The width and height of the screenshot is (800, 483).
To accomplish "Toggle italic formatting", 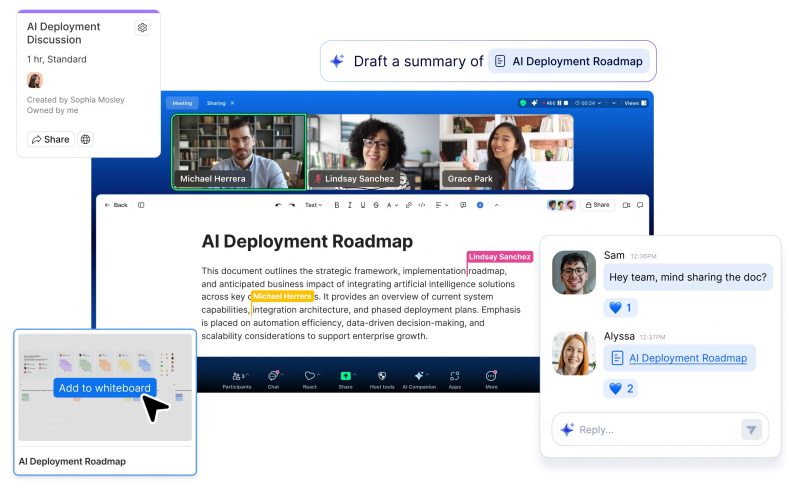I will pos(349,205).
